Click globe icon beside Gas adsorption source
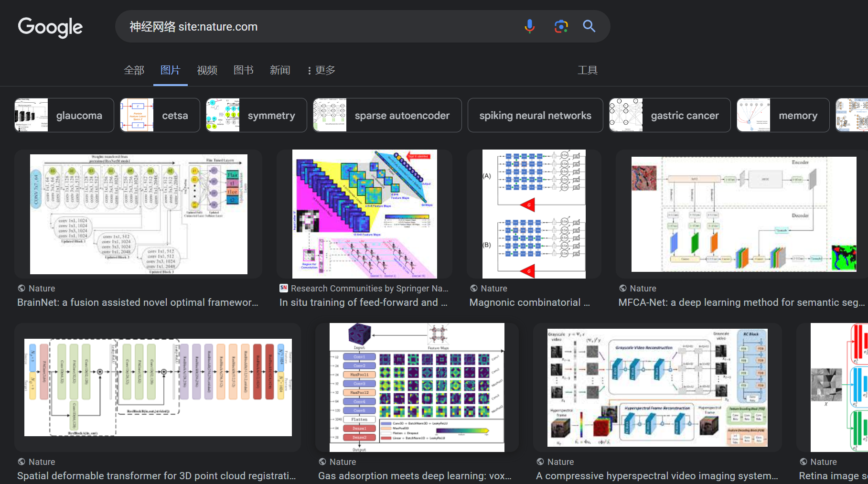Screen dimensions: 868x484 pos(322,462)
